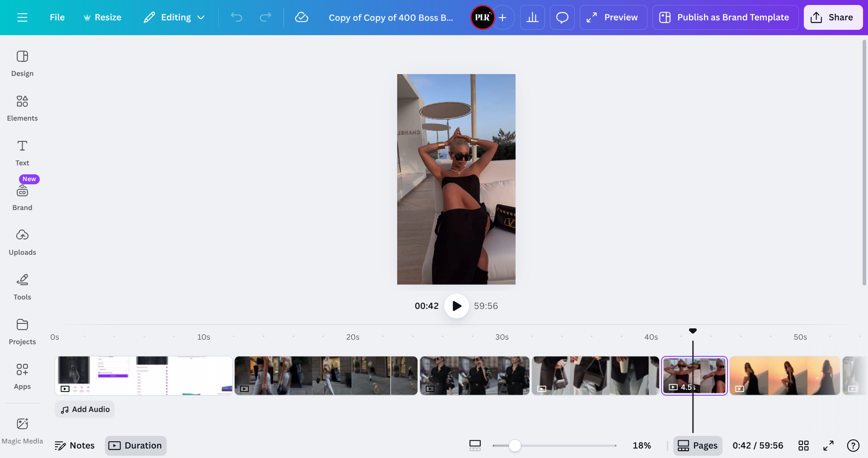
Task: Open the Text tab in sidebar
Action: 22,153
